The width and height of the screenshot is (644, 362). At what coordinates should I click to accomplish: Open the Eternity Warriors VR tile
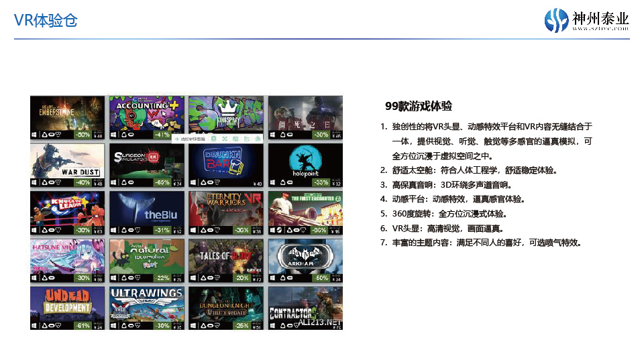point(226,213)
